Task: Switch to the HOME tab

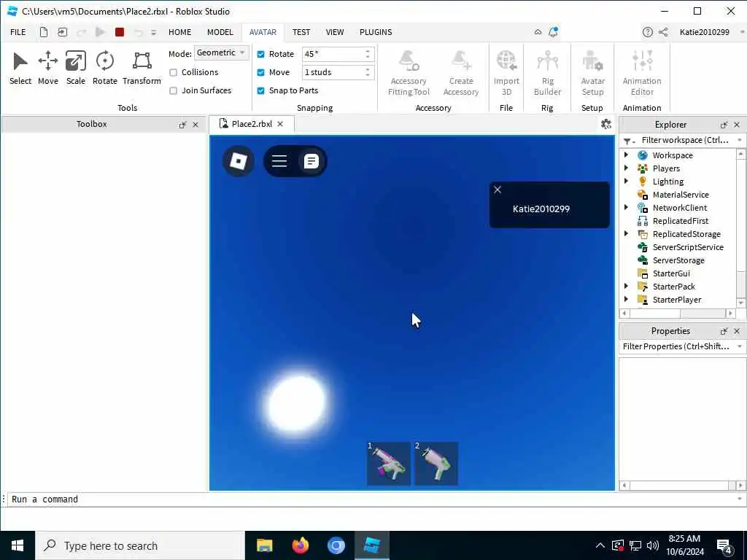Action: pos(179,32)
